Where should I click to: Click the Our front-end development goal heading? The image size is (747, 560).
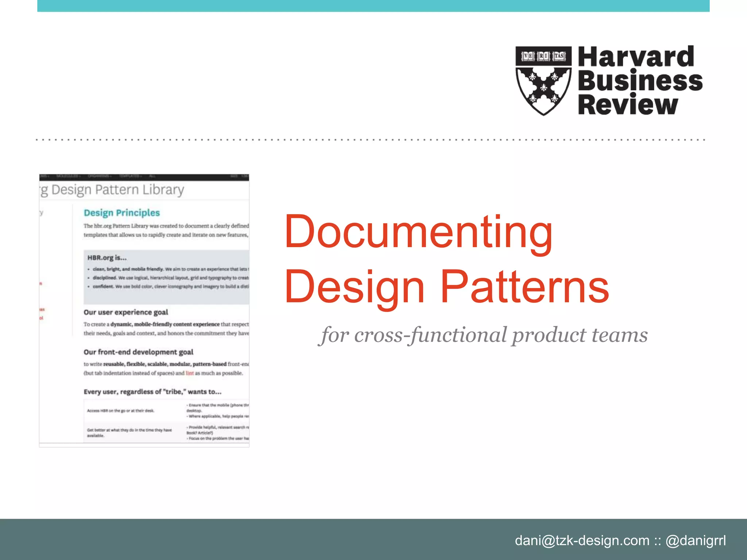pos(138,352)
